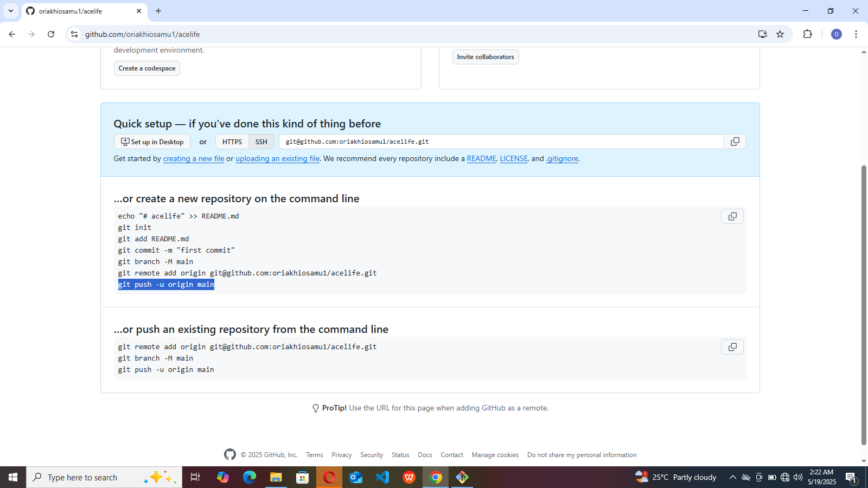Open the notifications center
868x488 pixels.
coord(851,477)
